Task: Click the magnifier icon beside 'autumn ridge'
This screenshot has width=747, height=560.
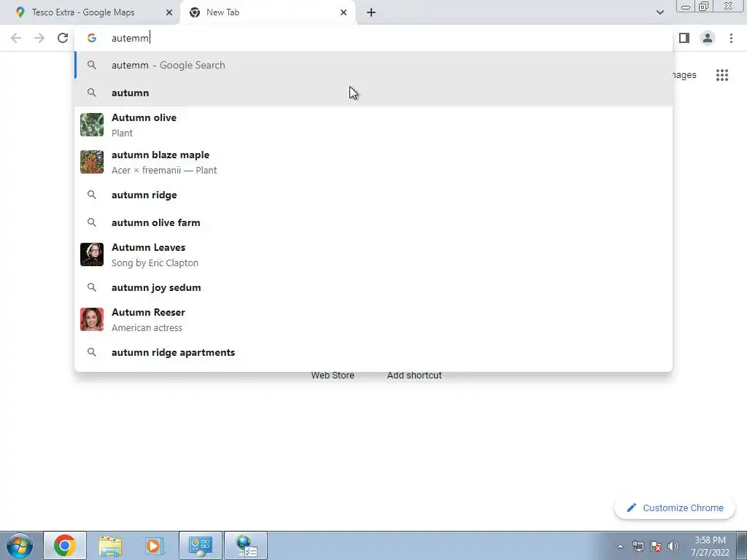Action: pos(92,195)
